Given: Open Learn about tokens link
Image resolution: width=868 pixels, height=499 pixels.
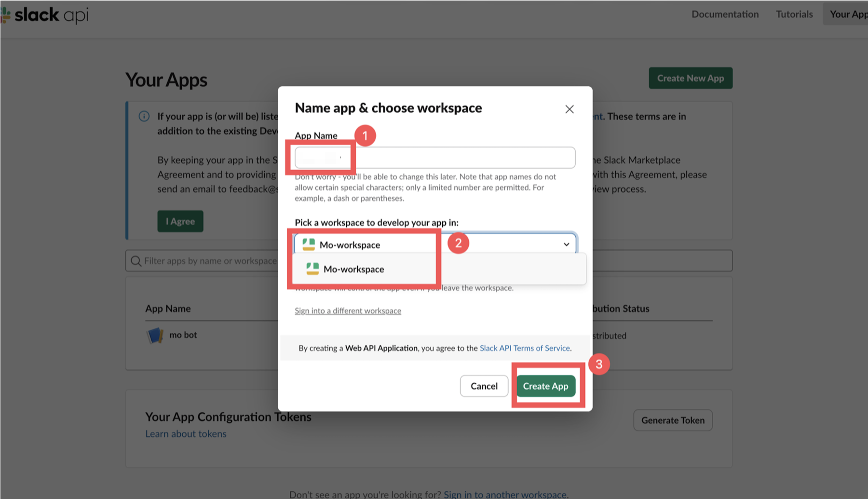Looking at the screenshot, I should [186, 434].
